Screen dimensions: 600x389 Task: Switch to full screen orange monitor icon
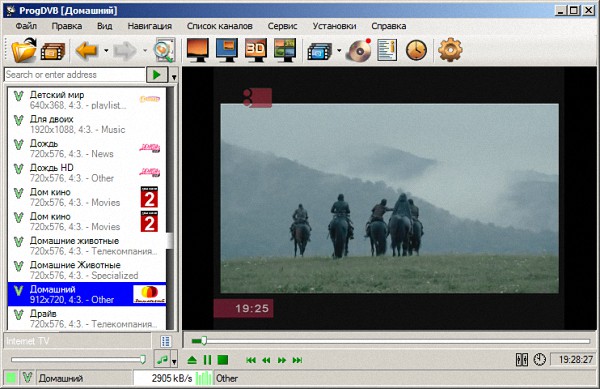pyautogui.click(x=198, y=50)
